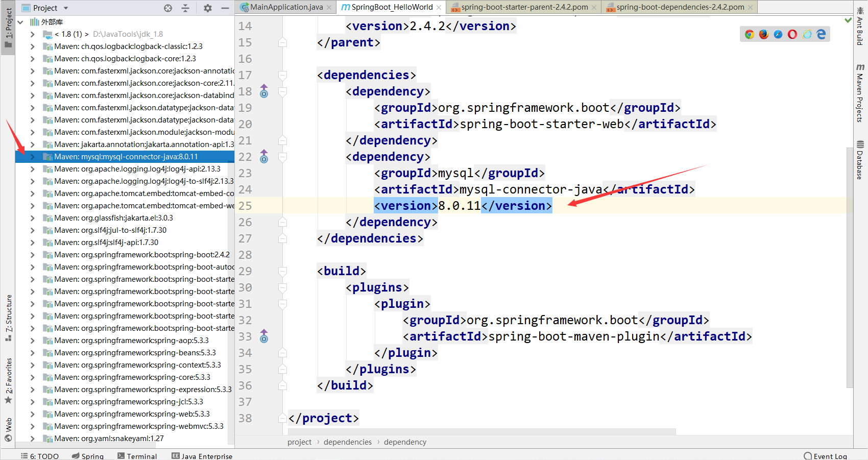Open the Database side panel

(x=860, y=160)
